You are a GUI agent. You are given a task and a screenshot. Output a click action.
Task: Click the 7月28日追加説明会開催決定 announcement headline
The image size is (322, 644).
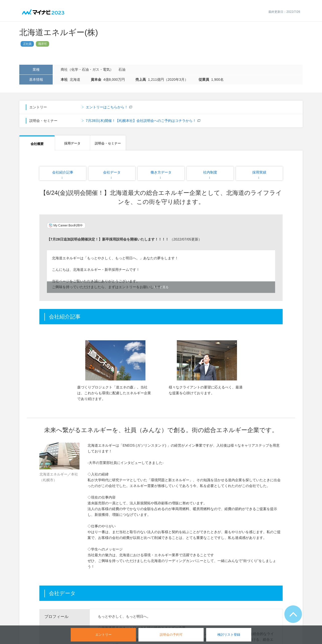pyautogui.click(x=108, y=239)
